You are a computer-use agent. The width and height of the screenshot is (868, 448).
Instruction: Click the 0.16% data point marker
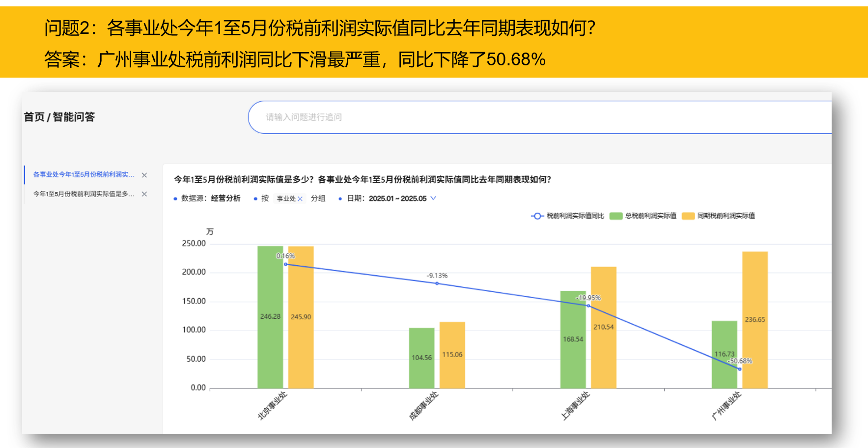point(285,264)
